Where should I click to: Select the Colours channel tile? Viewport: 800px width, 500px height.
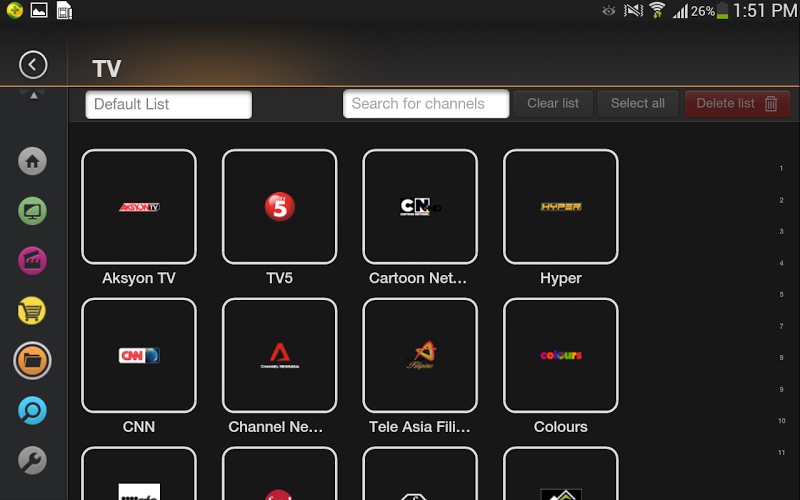click(561, 356)
